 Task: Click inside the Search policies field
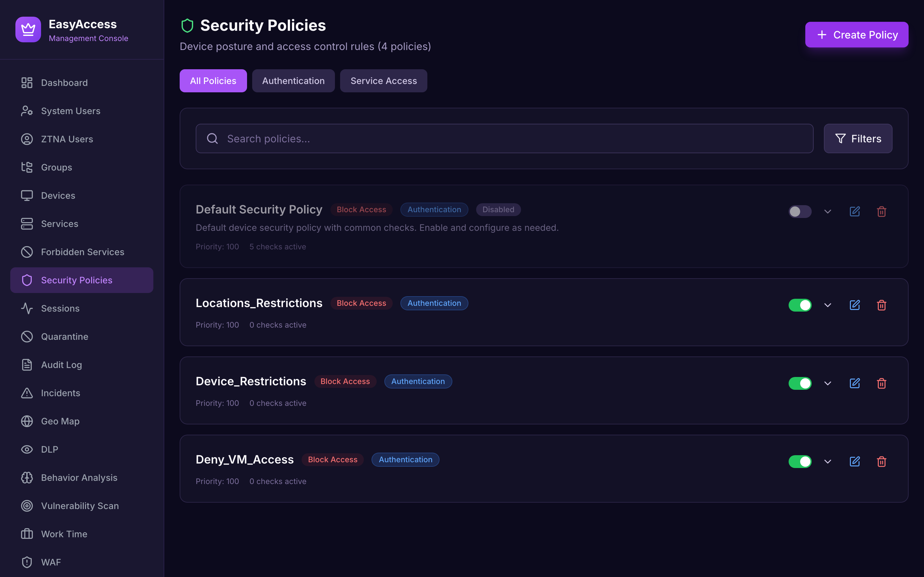click(420, 138)
